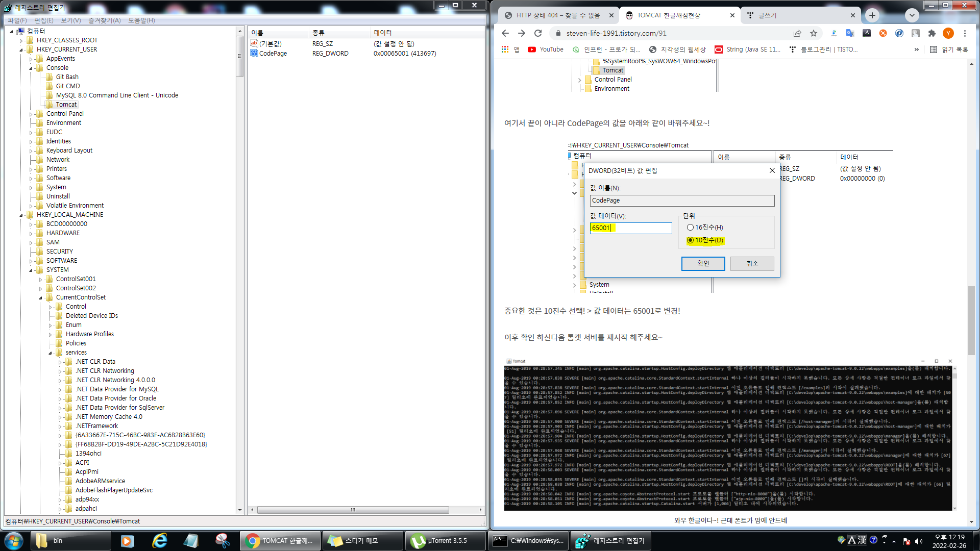Collapse HKEY_CURRENT_USER tree node
The height and width of the screenshot is (551, 980).
(x=21, y=50)
